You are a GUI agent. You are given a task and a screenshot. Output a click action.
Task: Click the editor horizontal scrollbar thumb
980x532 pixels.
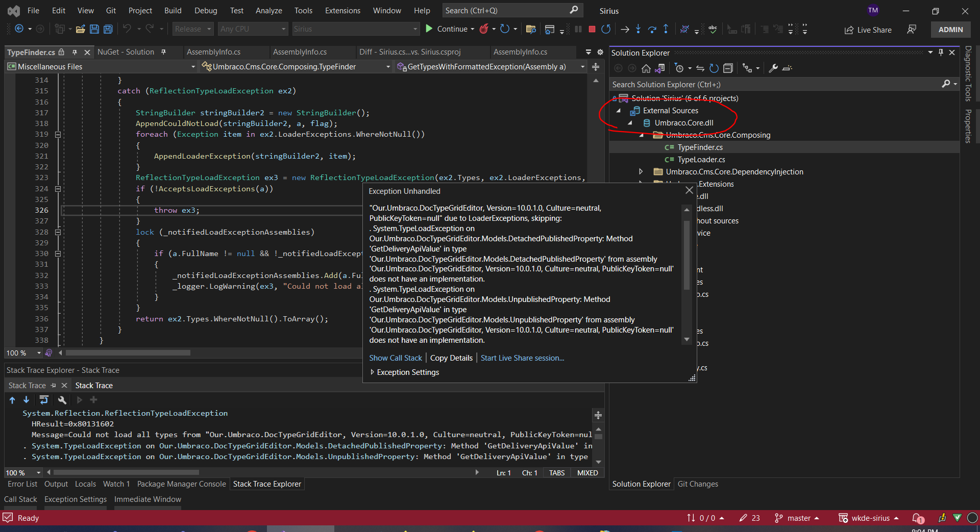point(128,353)
